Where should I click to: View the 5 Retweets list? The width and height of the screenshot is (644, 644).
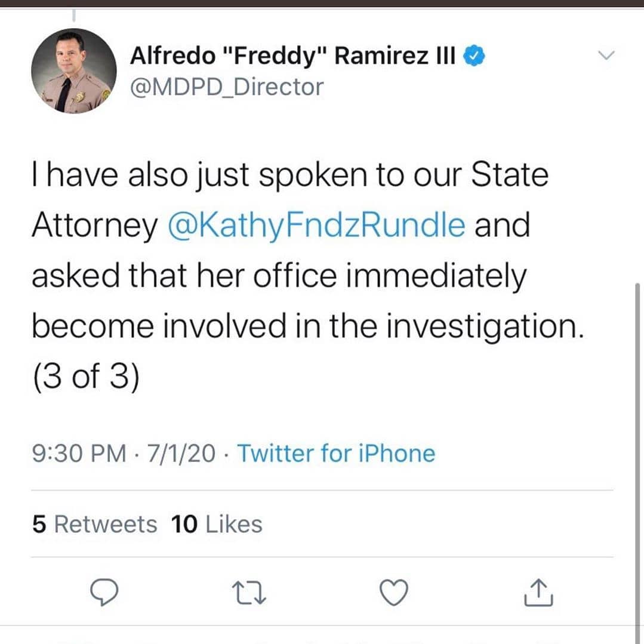[95, 524]
